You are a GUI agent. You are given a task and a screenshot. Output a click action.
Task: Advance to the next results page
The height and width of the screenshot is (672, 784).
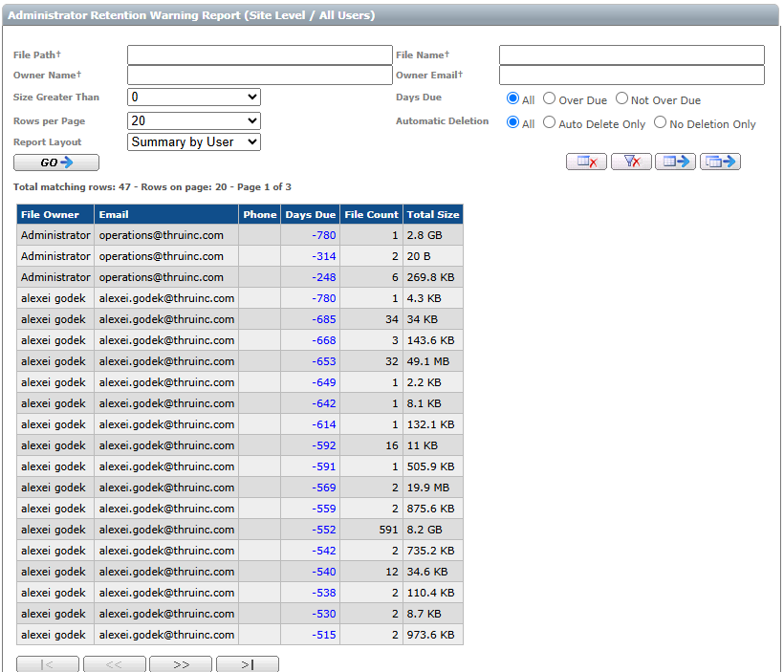pos(181,664)
